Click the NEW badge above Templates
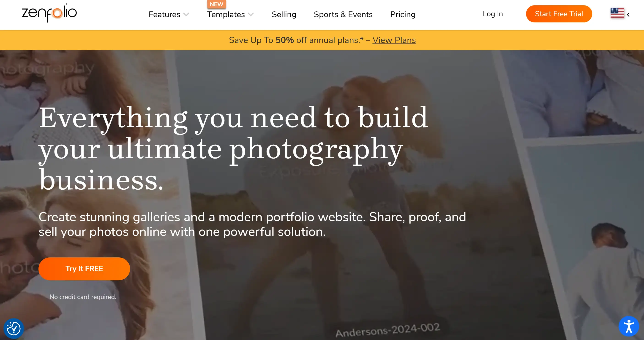The width and height of the screenshot is (644, 340). [x=216, y=4]
